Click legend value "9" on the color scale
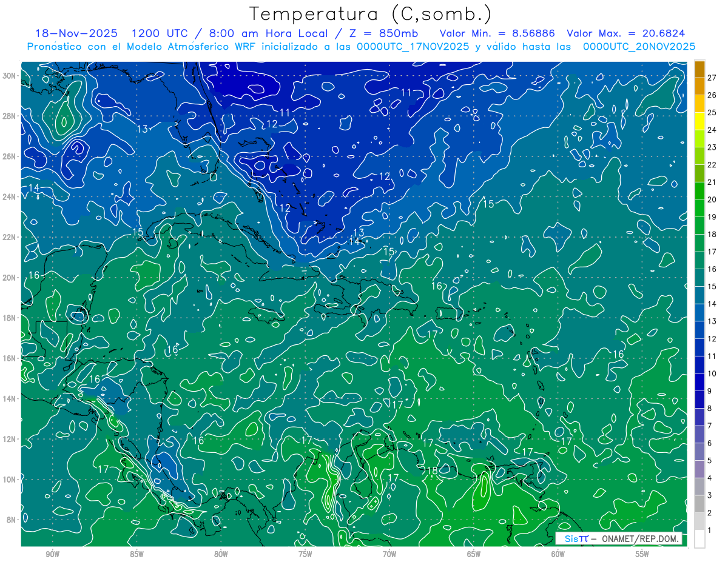Viewport: 728px width, 562px height. point(710,391)
